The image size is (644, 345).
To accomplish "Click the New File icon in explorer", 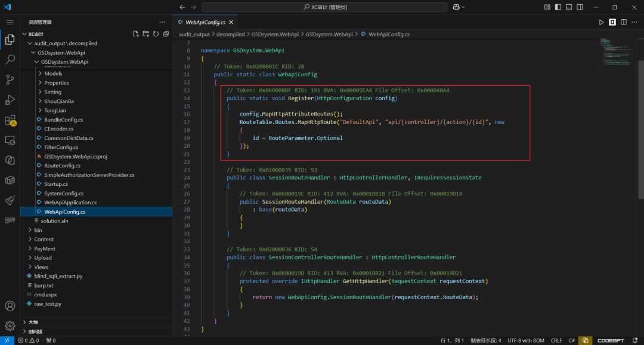I will (x=136, y=34).
